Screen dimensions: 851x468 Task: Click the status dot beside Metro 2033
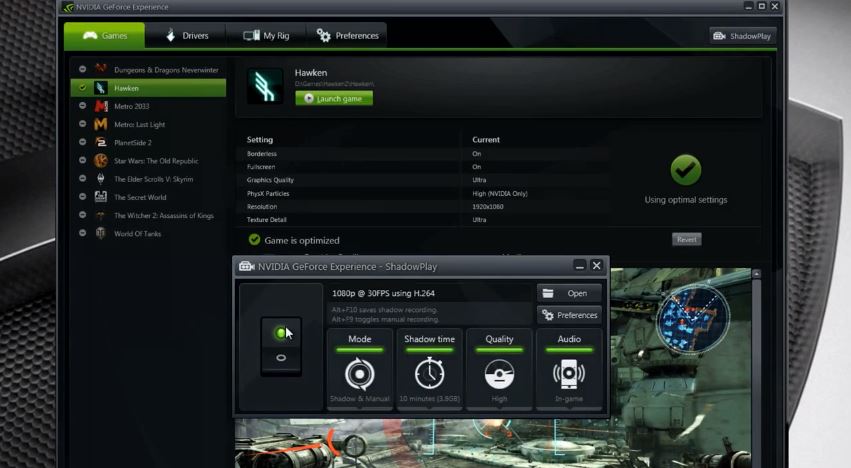pos(82,106)
